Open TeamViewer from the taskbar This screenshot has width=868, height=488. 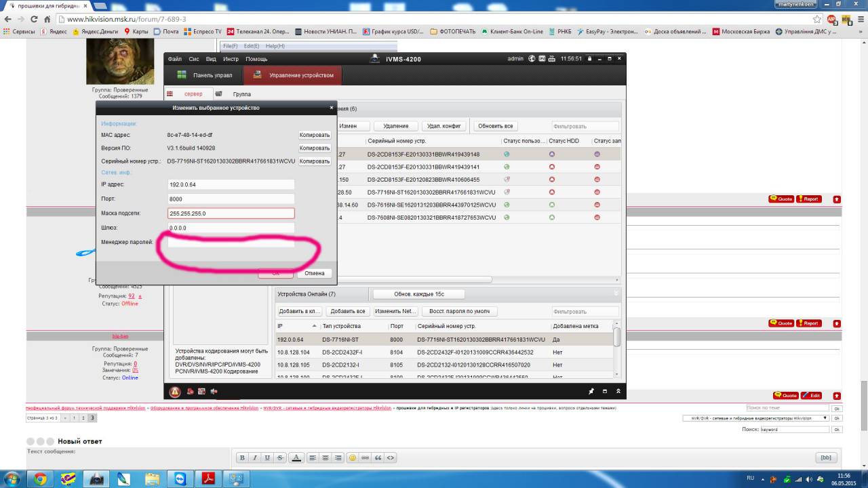click(x=179, y=479)
